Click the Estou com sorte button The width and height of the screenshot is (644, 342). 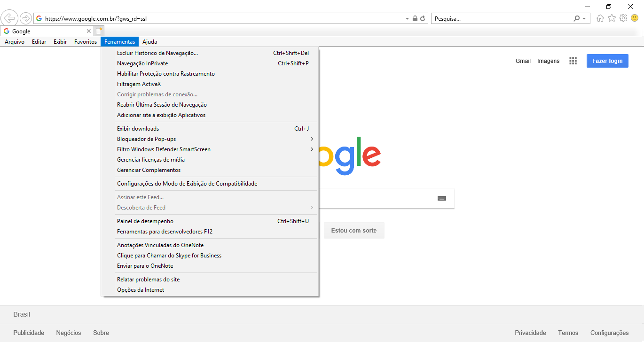click(x=354, y=231)
